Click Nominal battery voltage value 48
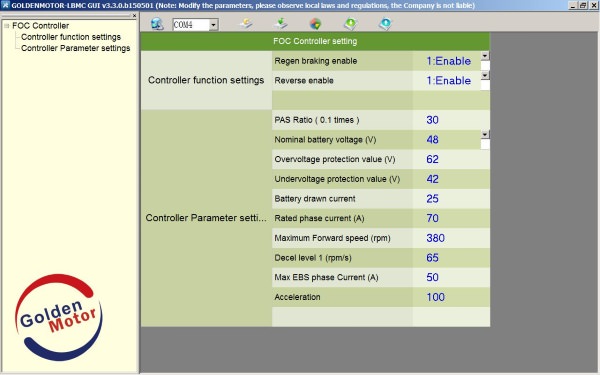 click(432, 140)
